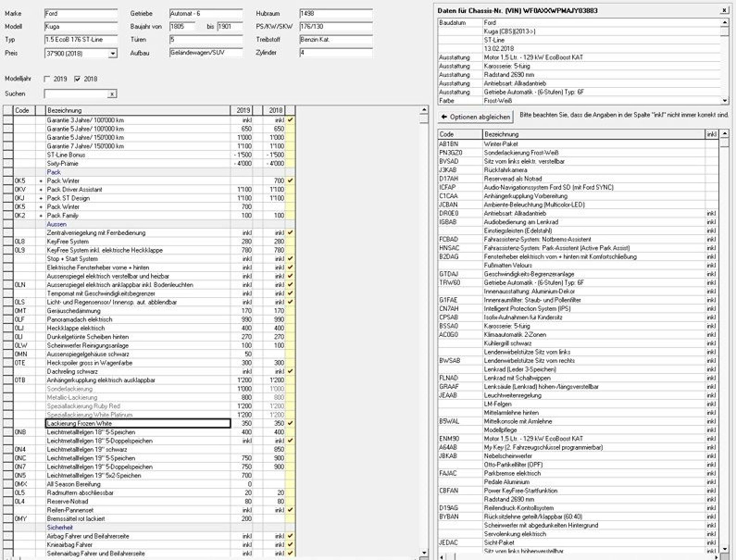Toggle checkmark for Knieairbag Fahrer
This screenshot has height=560, width=736.
pos(290,545)
